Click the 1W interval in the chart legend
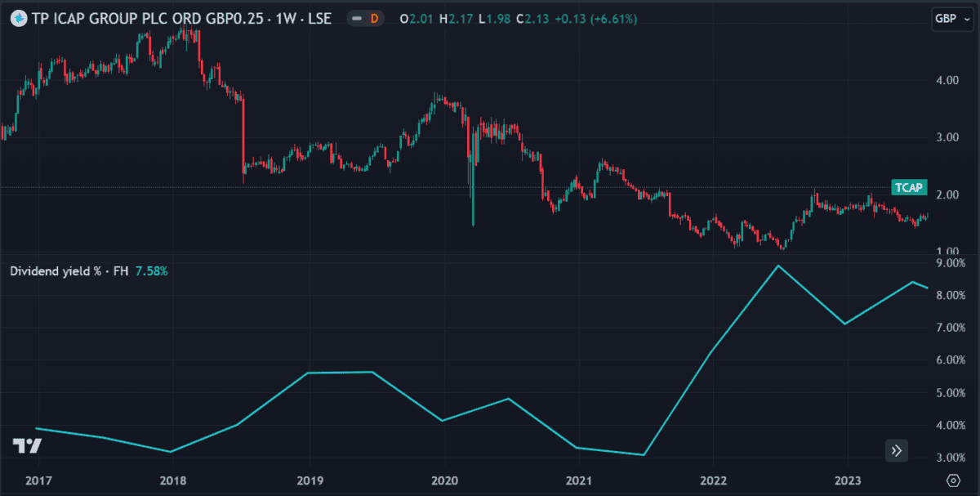Viewport: 980px width, 496px height. (285, 18)
